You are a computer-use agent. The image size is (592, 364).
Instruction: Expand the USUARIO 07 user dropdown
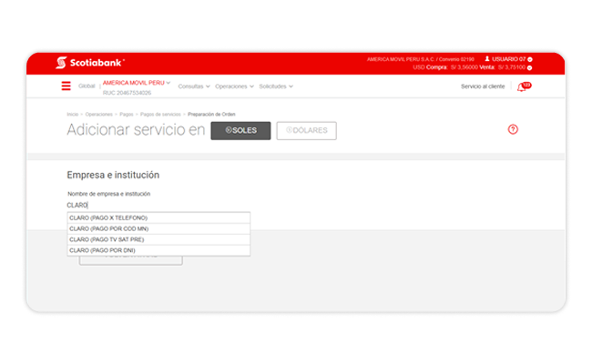[x=530, y=59]
